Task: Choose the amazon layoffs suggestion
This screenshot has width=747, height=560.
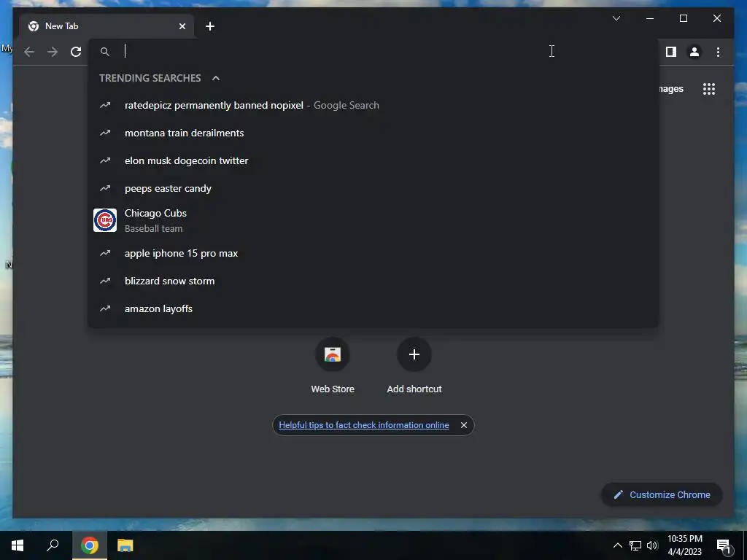Action: (373, 308)
